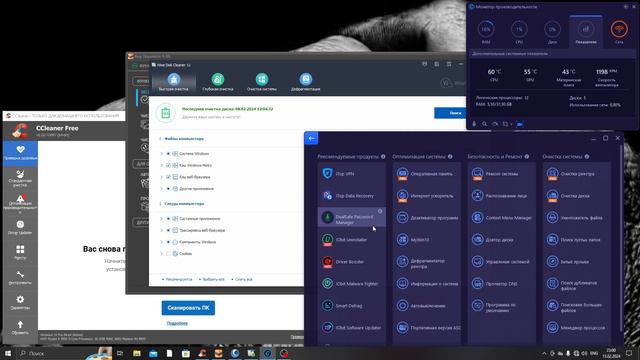Toggle Системные приложения checkbox

(168, 219)
